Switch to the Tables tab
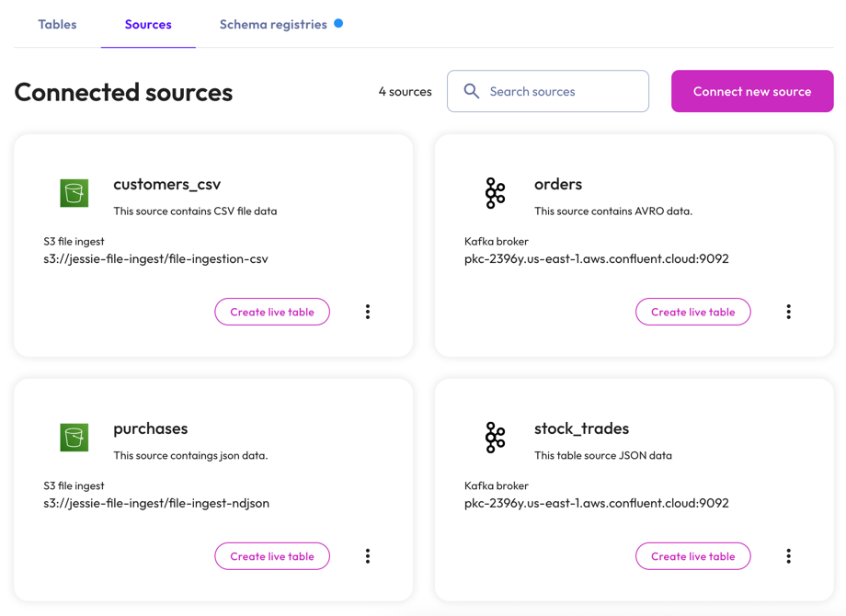The image size is (846, 616). click(x=57, y=24)
